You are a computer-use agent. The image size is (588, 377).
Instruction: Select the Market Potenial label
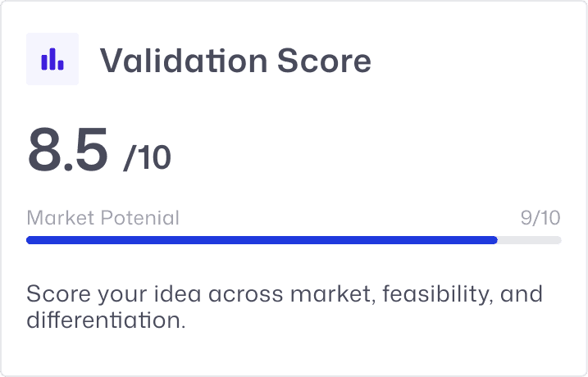[103, 218]
